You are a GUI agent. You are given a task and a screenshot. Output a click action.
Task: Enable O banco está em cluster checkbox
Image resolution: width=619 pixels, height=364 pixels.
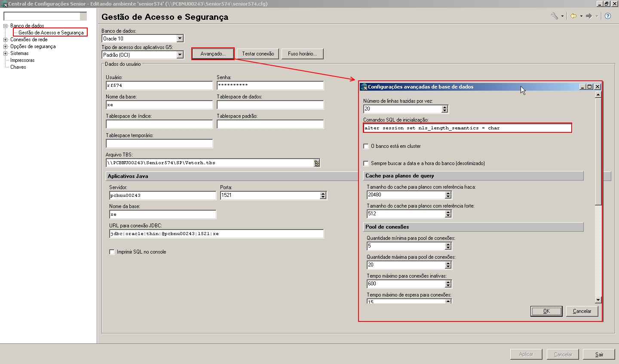(x=366, y=146)
